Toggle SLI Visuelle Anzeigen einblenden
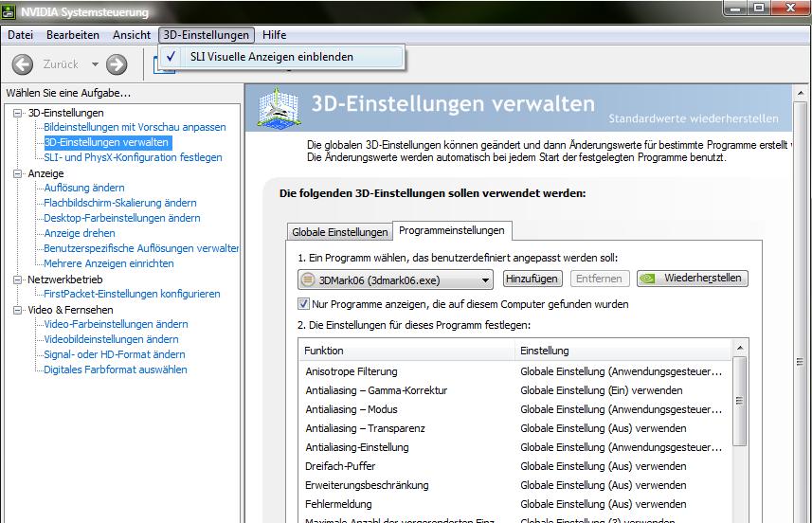812x523 pixels. (x=281, y=57)
